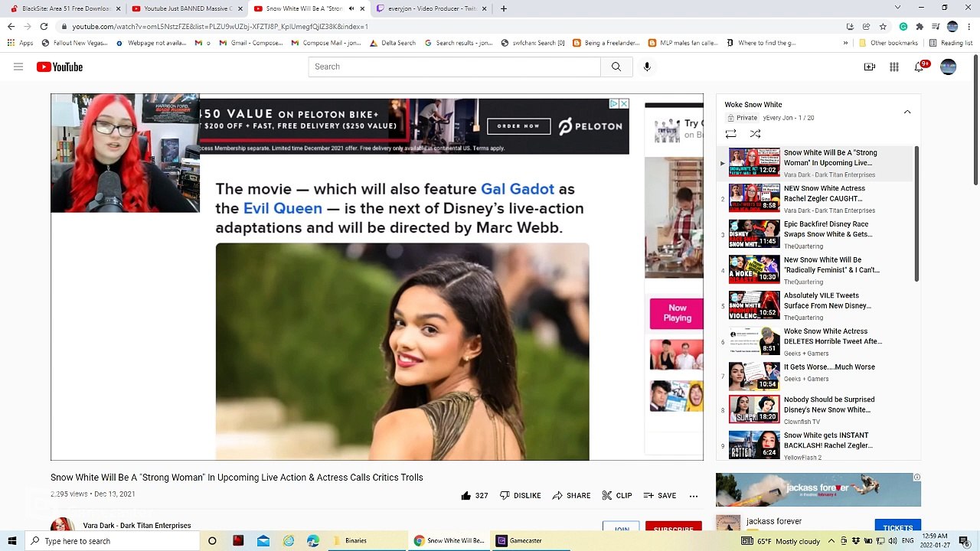Switch to Youtube Just BANNED Massive tab
980x551 pixels.
[x=187, y=8]
